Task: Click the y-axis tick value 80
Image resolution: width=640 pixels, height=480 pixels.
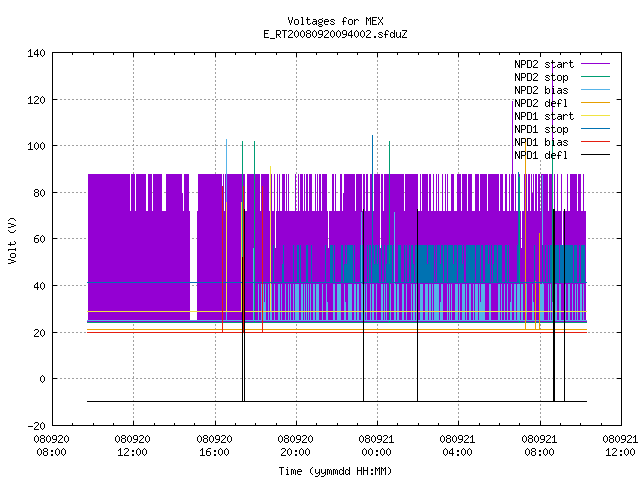Action: click(39, 193)
